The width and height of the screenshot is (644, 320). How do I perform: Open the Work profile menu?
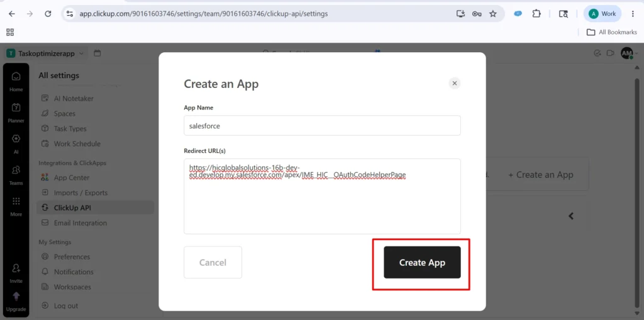pos(602,14)
